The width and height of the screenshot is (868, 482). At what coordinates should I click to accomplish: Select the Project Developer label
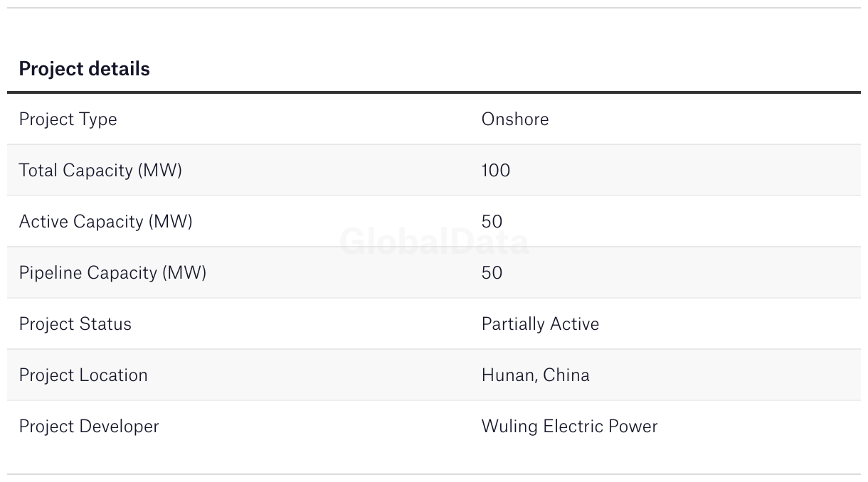[89, 427]
